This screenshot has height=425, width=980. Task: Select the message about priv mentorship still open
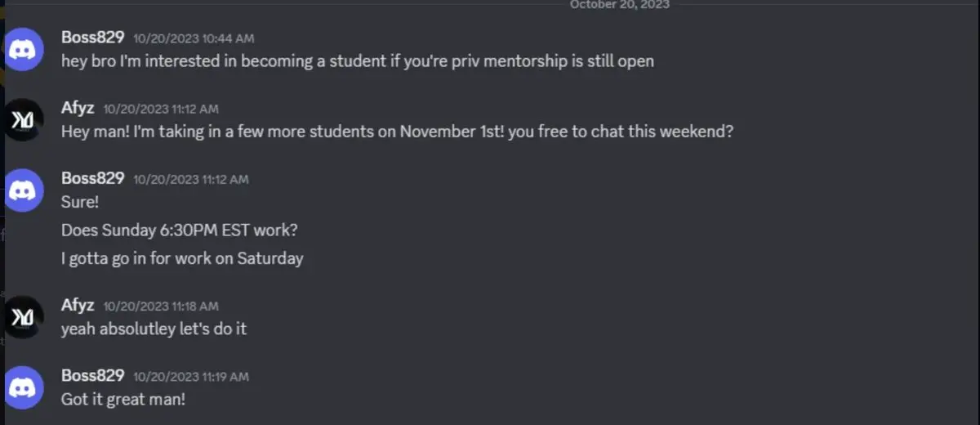coord(358,60)
